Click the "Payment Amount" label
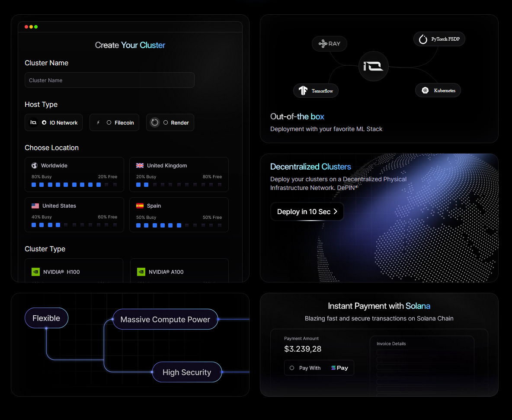 point(301,338)
